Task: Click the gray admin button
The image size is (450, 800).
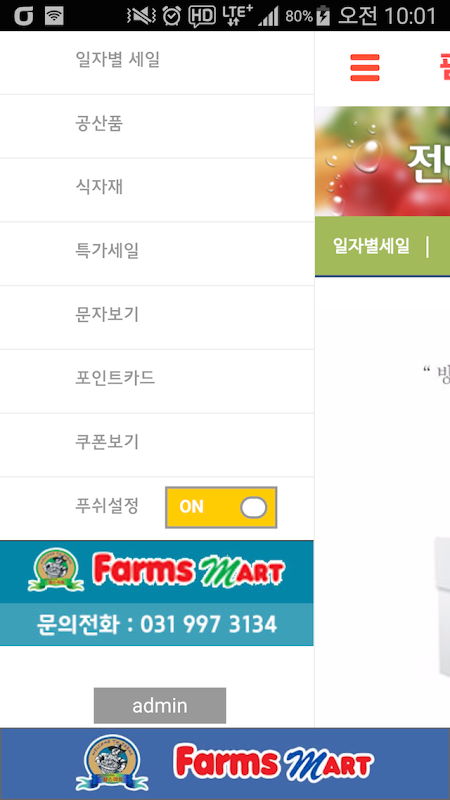Action: pyautogui.click(x=160, y=706)
